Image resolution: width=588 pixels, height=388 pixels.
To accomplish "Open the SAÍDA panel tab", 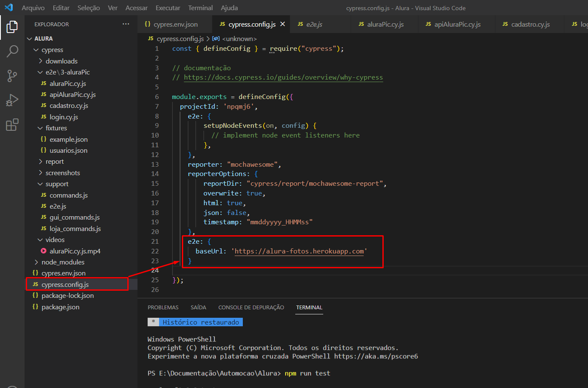I will tap(198, 307).
